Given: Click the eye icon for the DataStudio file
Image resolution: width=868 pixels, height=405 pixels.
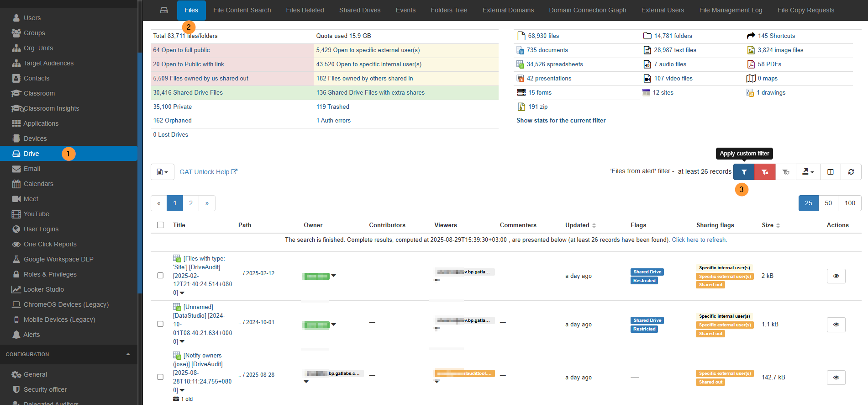Looking at the screenshot, I should point(836,325).
